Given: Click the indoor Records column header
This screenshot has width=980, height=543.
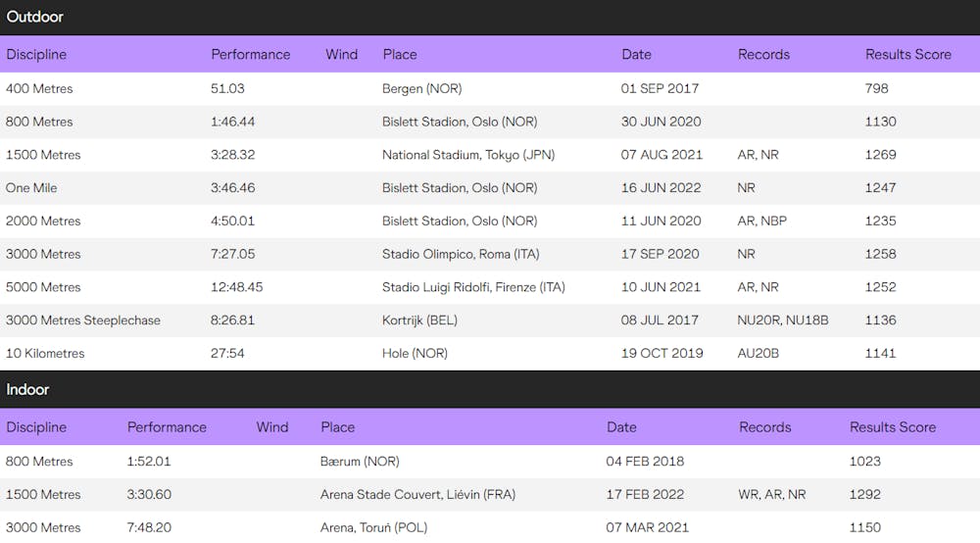Looking at the screenshot, I should (764, 426).
